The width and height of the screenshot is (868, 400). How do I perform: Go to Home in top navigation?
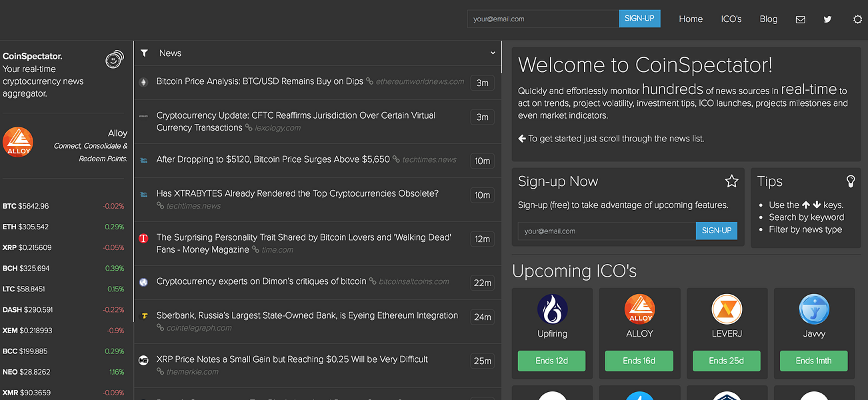tap(691, 19)
